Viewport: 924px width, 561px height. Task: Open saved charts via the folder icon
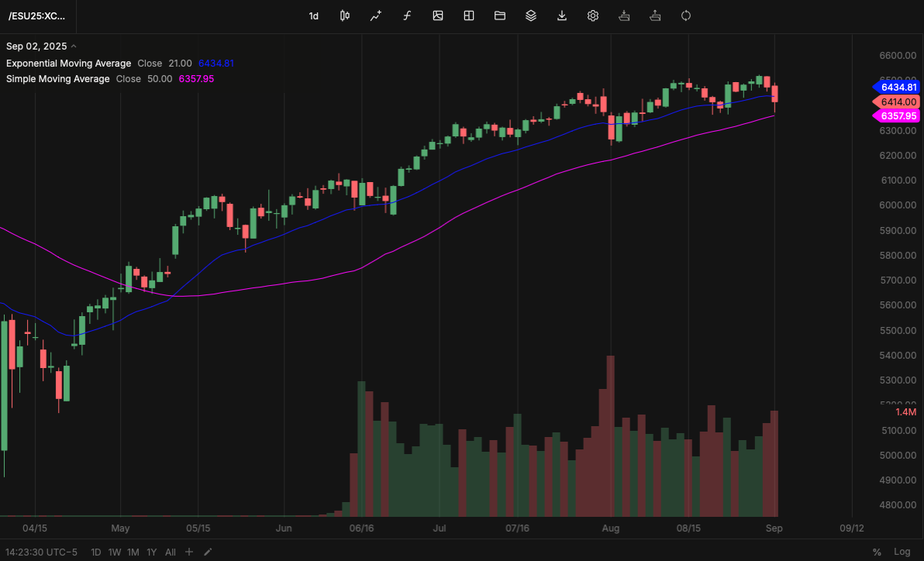pos(500,15)
